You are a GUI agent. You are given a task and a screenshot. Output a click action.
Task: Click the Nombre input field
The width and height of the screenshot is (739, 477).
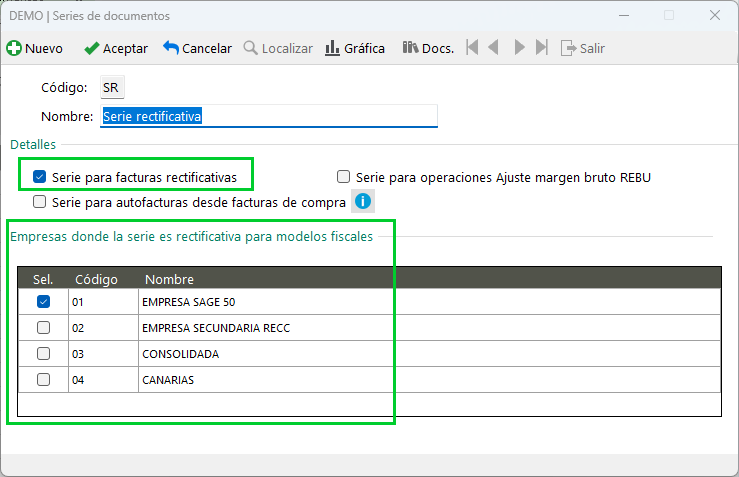pos(269,116)
